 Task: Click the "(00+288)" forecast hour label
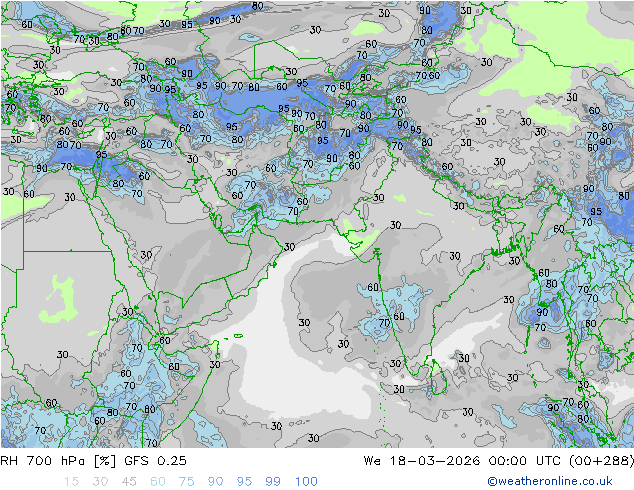point(601,461)
